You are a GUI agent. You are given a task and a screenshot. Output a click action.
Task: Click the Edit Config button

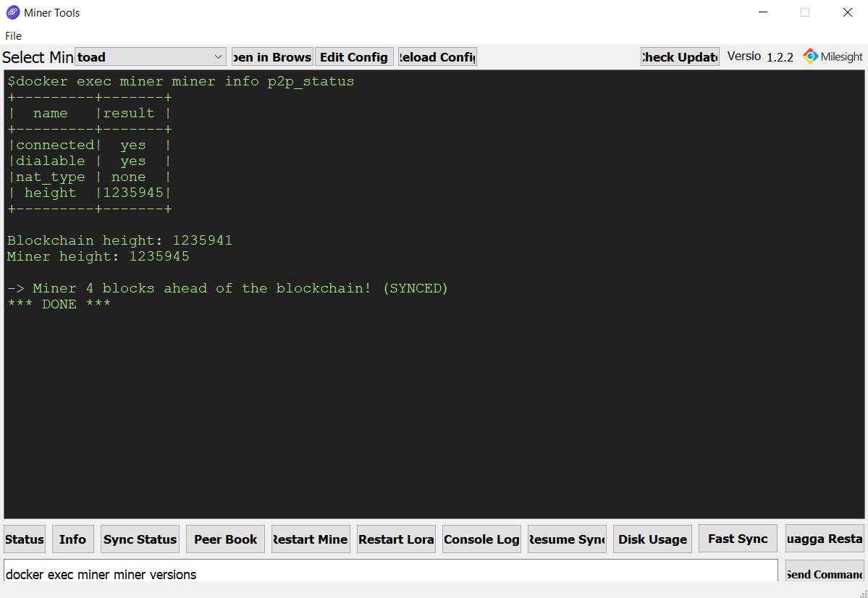tap(354, 57)
